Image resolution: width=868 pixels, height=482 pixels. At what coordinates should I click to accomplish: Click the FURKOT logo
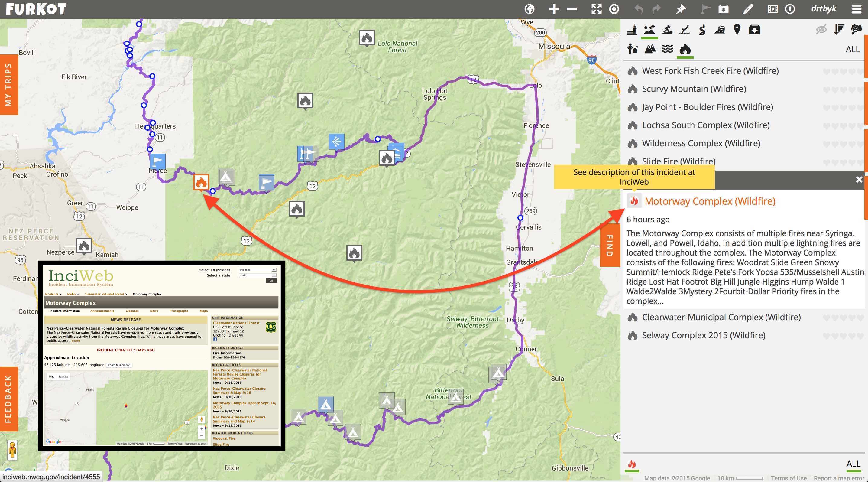point(36,9)
